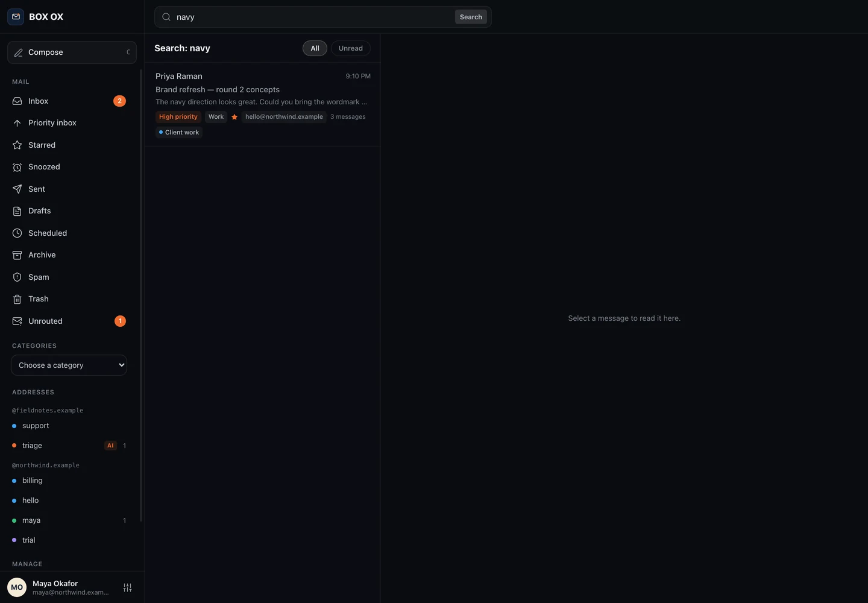
Task: Click the @fieldnotes.example domain heading
Action: click(48, 411)
